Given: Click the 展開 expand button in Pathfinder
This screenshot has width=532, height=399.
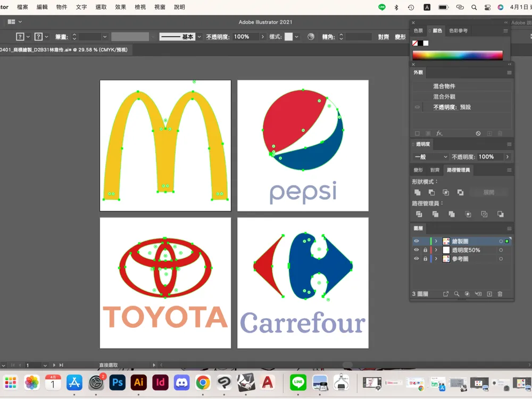Looking at the screenshot, I should (x=488, y=193).
